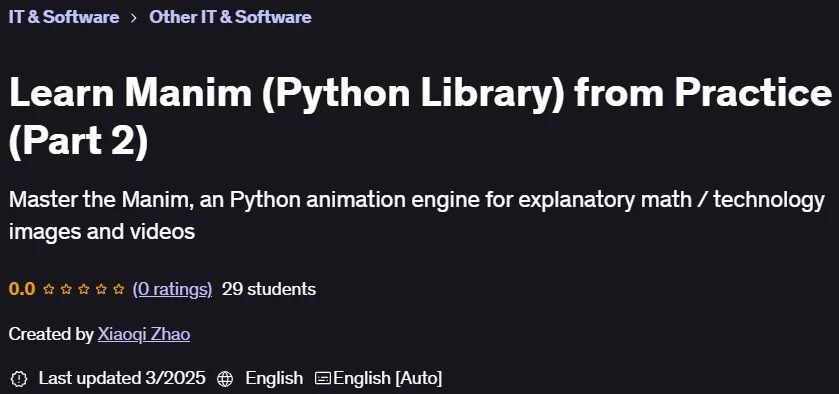Select the fifth rating star

(x=119, y=290)
